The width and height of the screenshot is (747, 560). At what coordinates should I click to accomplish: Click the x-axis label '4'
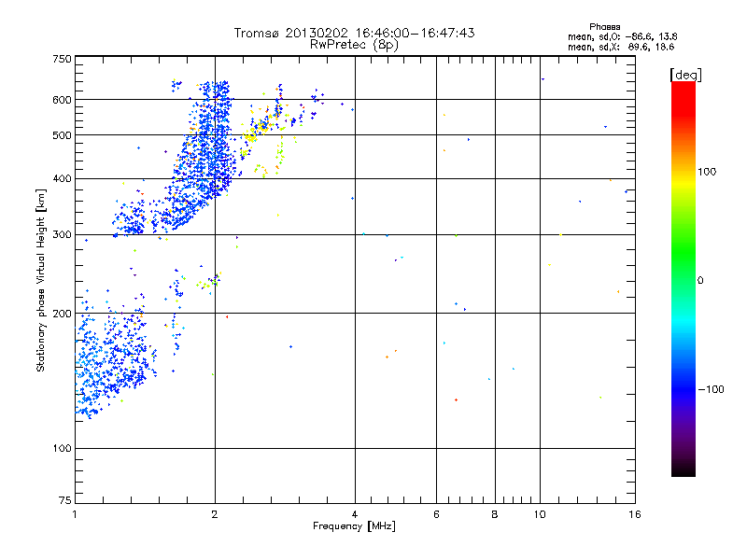click(355, 514)
